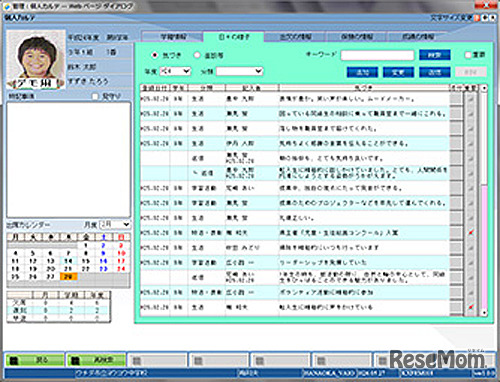Click the student portrait photo
500x382 pixels.
36,59
